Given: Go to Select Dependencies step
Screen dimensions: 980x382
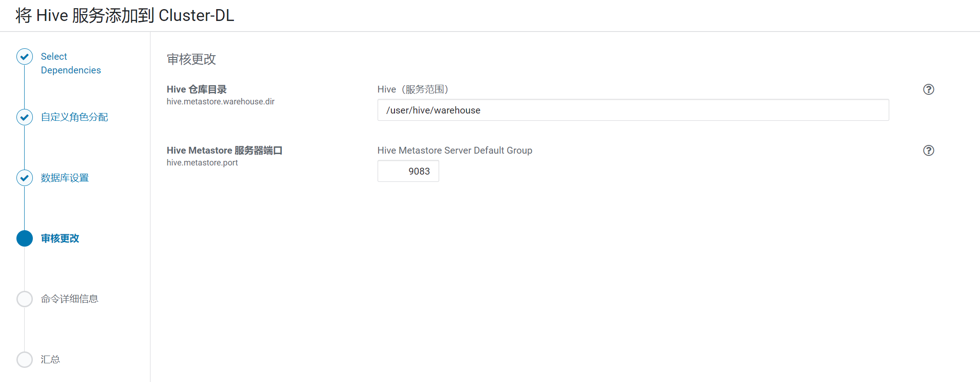Looking at the screenshot, I should (71, 63).
